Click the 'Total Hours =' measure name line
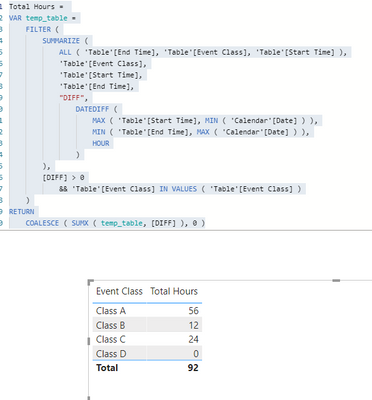 coord(37,7)
